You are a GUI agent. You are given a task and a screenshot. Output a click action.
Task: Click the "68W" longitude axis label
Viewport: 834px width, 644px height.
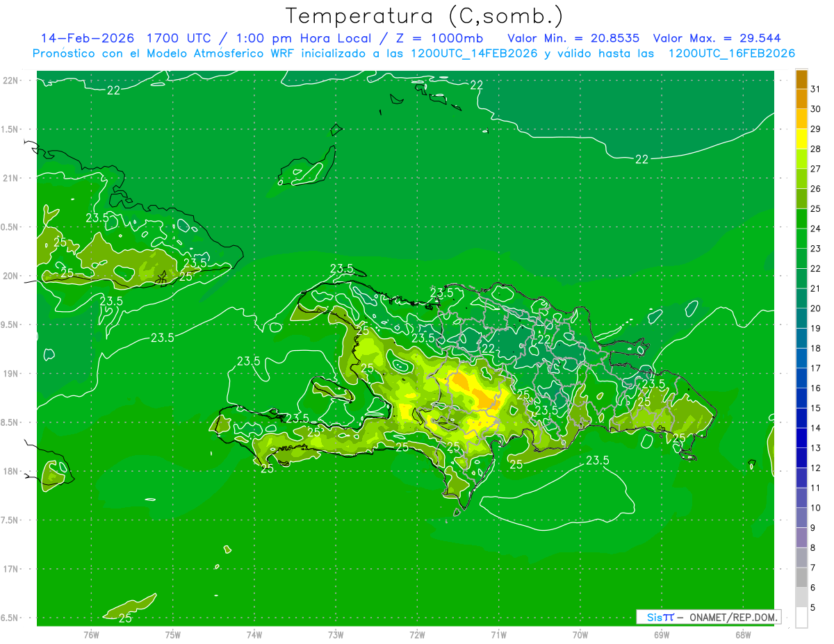tap(743, 634)
